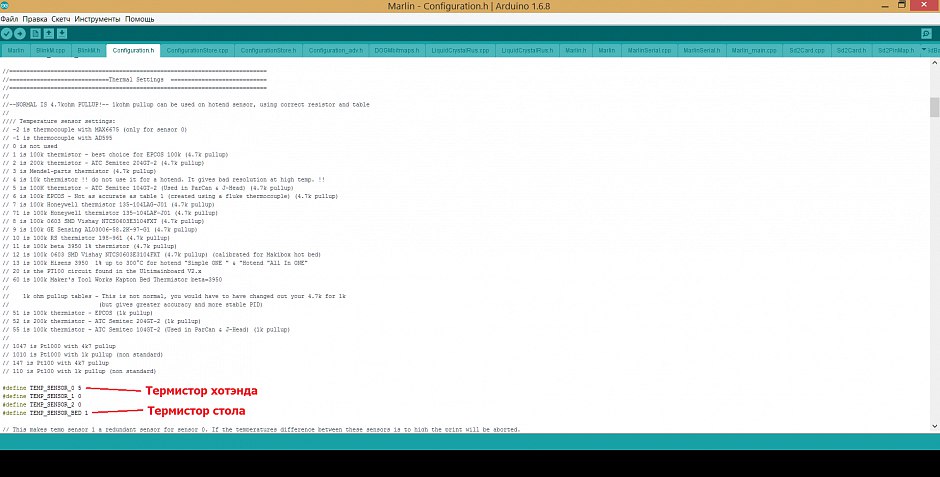
Task: Click '1k ohm pullup tables' comment line
Action: [x=174, y=296]
